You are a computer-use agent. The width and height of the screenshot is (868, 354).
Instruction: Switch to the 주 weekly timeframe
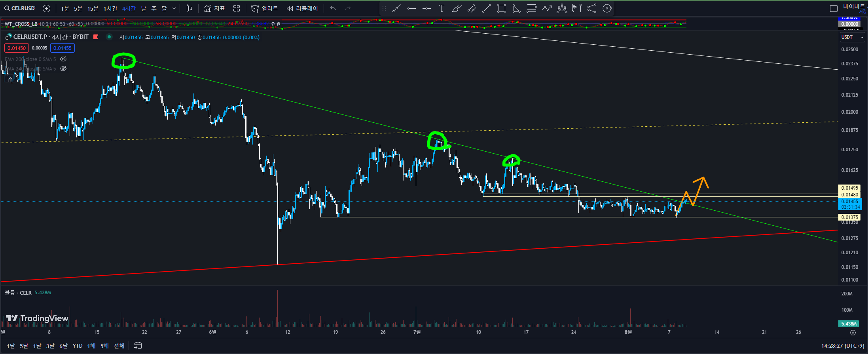pos(154,8)
